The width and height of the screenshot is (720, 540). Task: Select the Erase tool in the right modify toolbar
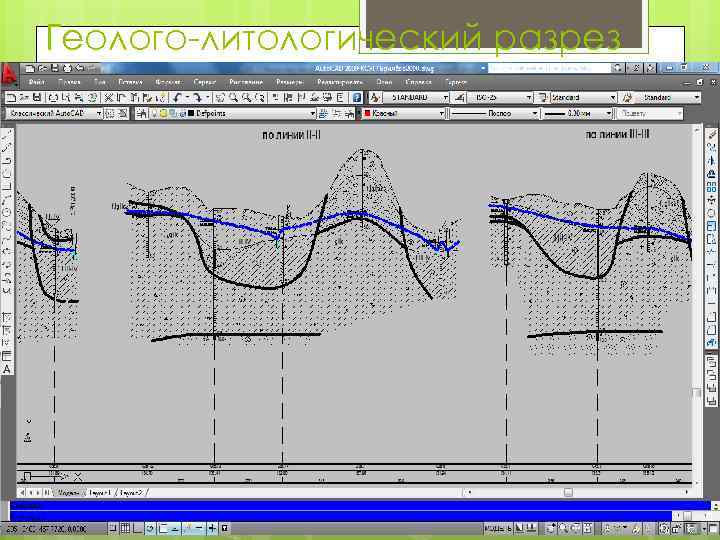pyautogui.click(x=711, y=134)
